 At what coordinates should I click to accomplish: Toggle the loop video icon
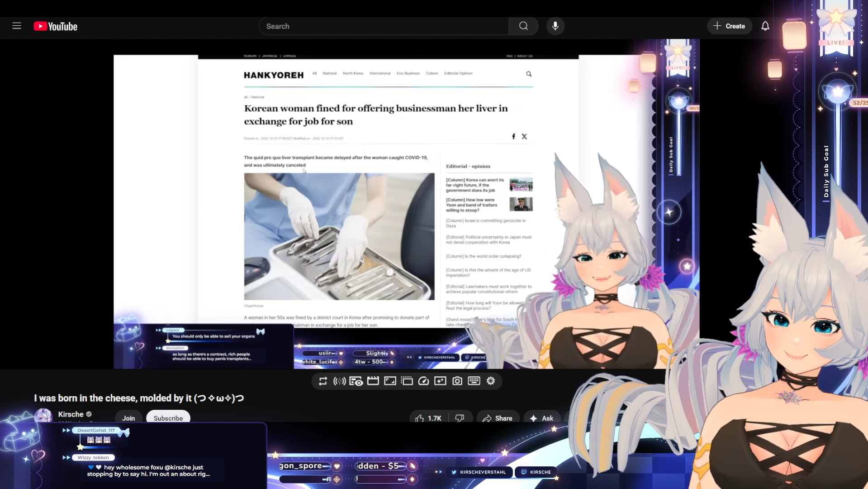pyautogui.click(x=323, y=381)
